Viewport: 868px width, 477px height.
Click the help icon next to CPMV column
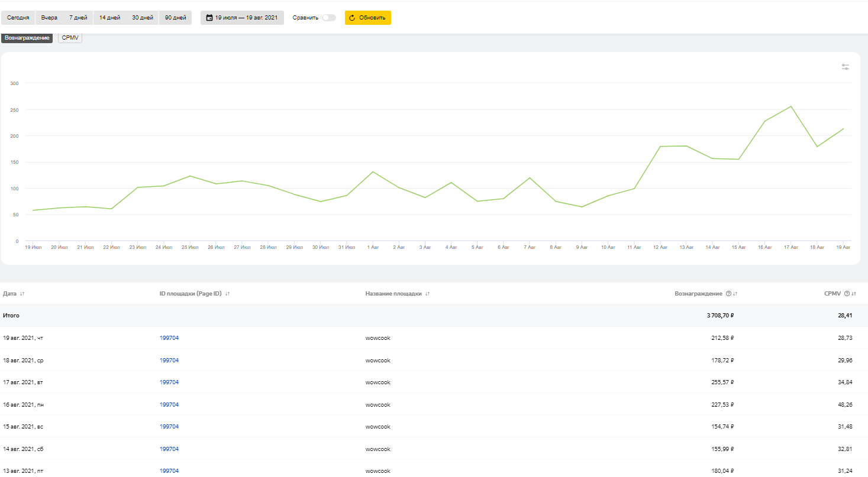coord(847,294)
